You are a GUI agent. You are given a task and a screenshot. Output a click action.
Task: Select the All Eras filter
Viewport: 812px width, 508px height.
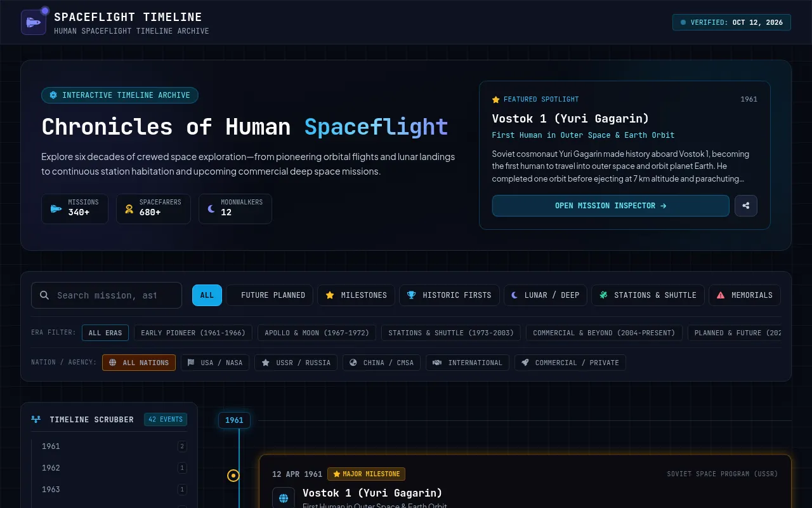pos(105,333)
